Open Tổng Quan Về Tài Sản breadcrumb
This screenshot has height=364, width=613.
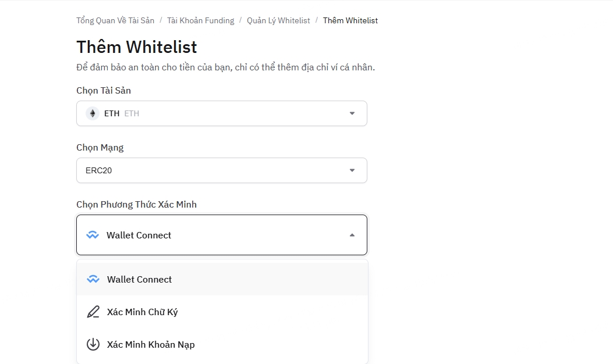pos(115,20)
